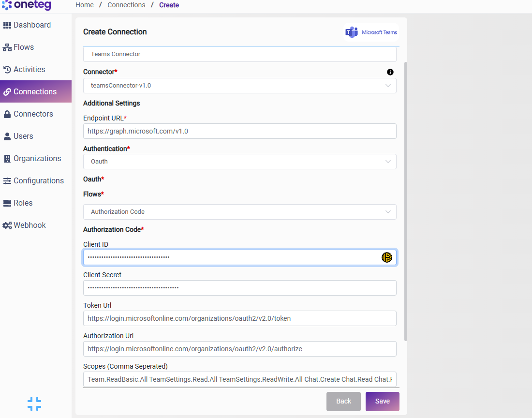Click the Scopes (Comma Seperated) label
Image resolution: width=532 pixels, height=418 pixels.
(126, 366)
